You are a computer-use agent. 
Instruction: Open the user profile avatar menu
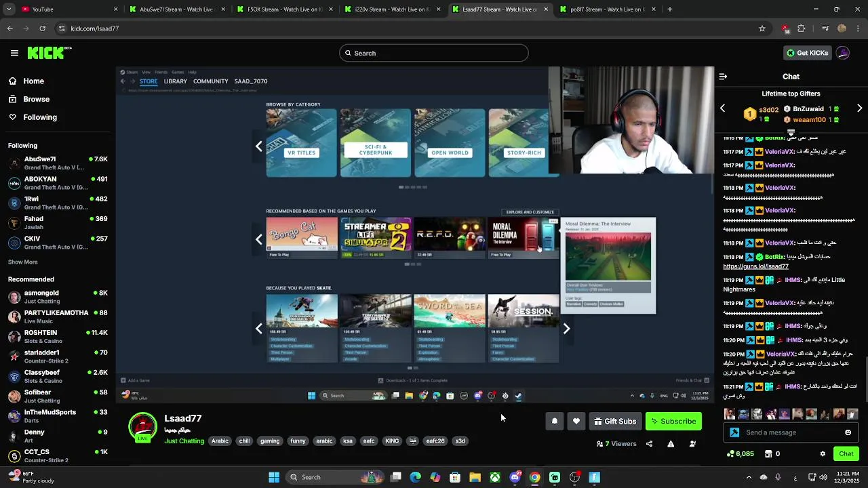click(x=843, y=53)
